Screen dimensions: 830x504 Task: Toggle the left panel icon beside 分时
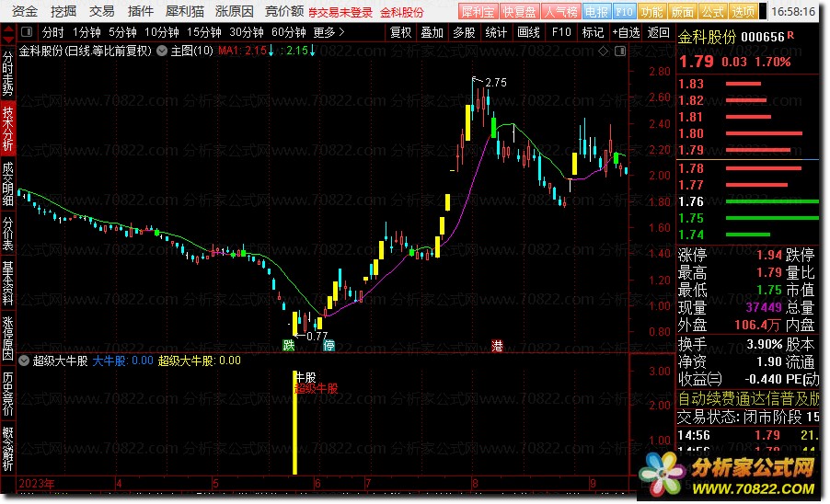(27, 32)
